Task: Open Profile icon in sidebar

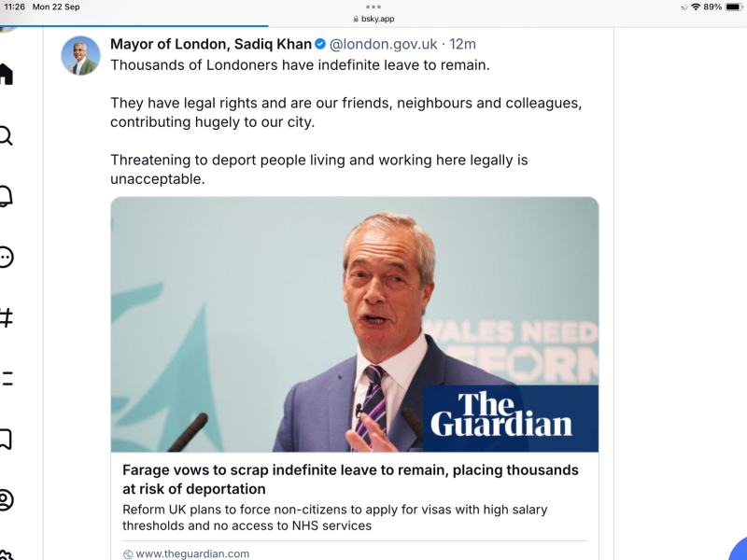Action: [6, 499]
